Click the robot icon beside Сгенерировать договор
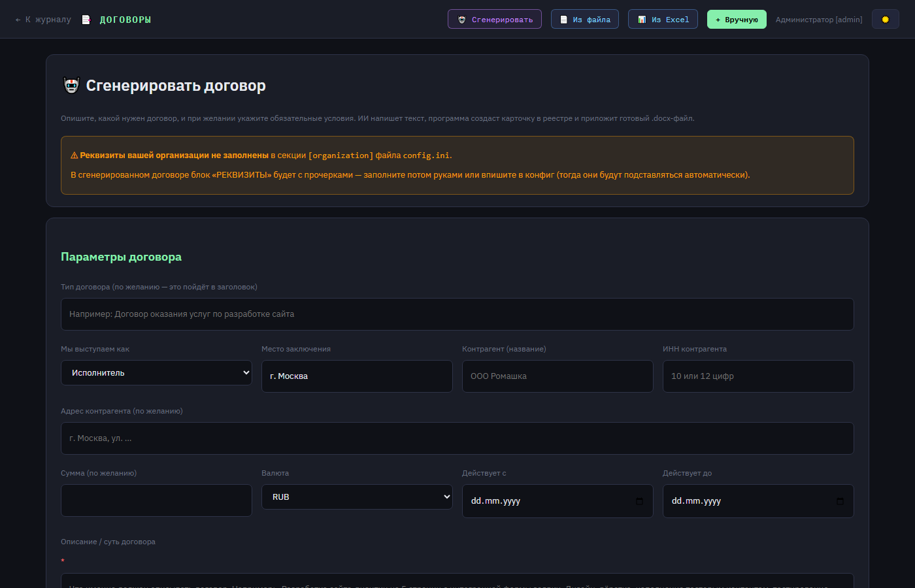Screen dimensions: 915x588 pos(71,85)
